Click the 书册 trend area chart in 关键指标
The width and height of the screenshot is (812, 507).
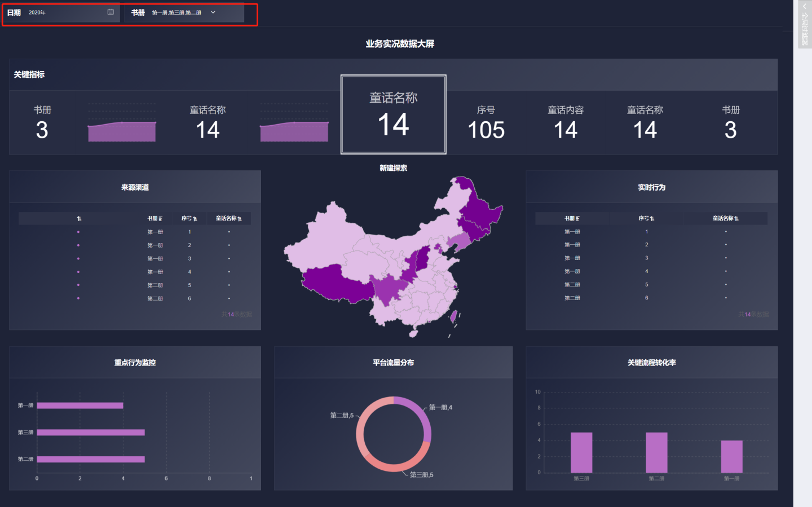[122, 132]
